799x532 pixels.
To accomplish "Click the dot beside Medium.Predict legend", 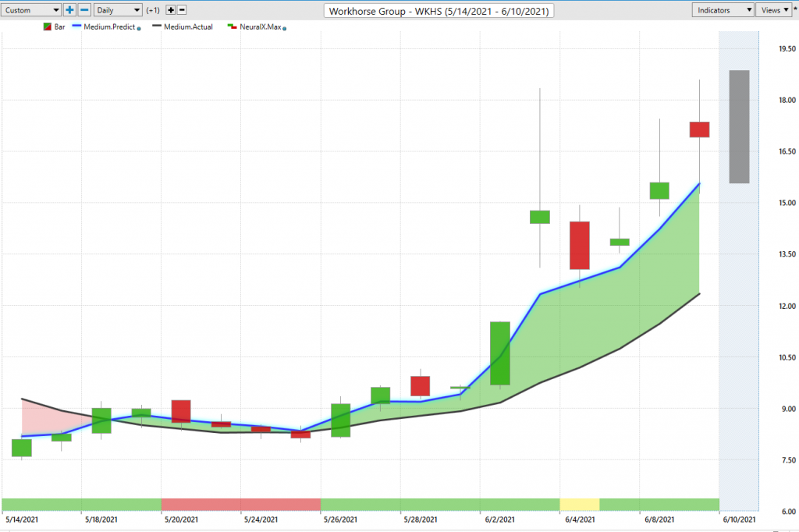I will pyautogui.click(x=139, y=29).
